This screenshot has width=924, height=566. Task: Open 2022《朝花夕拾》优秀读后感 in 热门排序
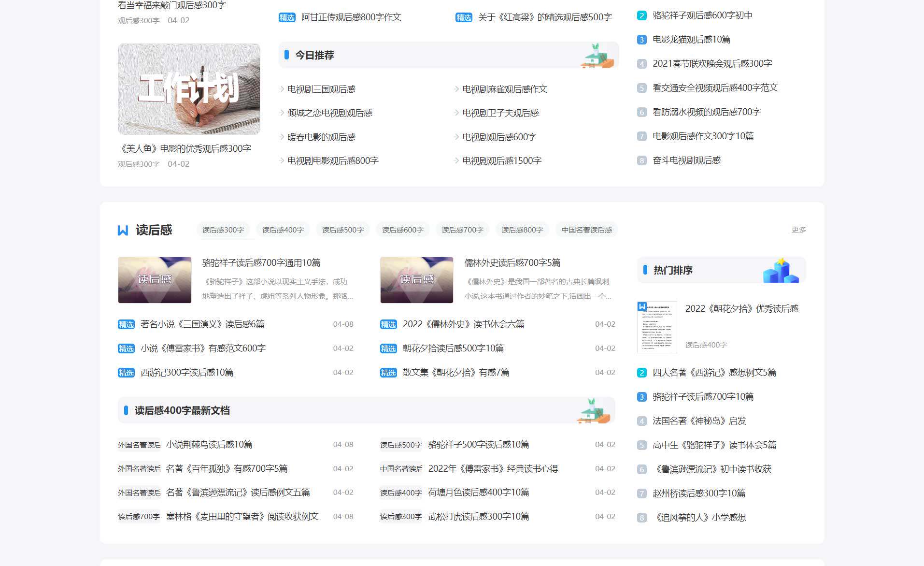click(x=742, y=308)
